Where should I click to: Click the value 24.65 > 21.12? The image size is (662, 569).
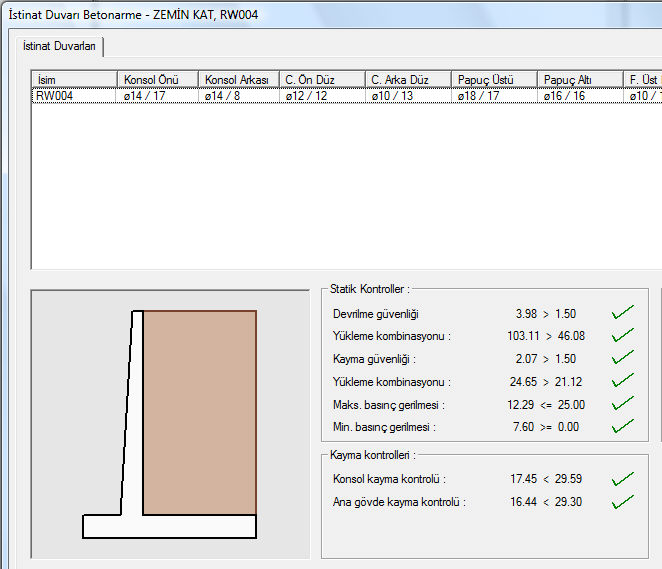(x=546, y=382)
